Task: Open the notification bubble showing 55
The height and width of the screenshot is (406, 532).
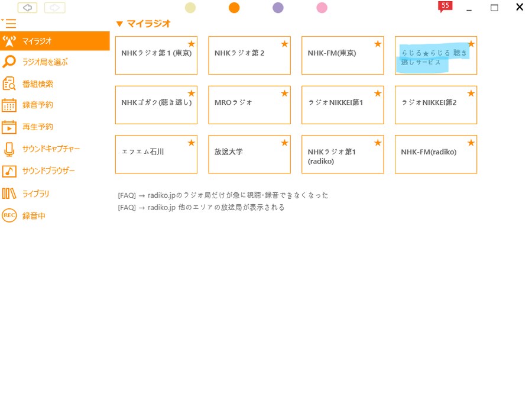Action: (445, 7)
